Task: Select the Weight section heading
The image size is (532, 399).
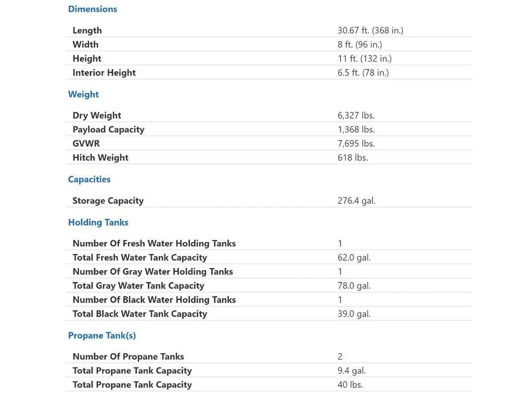Action: pyautogui.click(x=84, y=94)
